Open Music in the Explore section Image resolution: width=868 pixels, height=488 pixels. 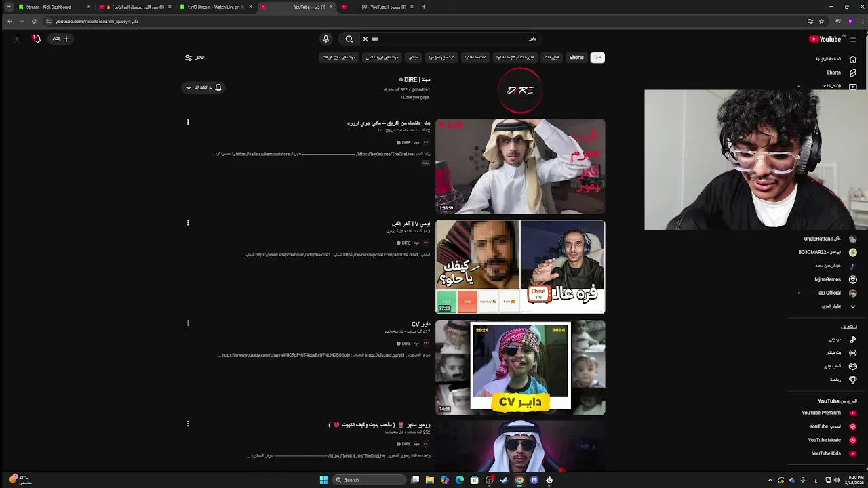click(842, 340)
